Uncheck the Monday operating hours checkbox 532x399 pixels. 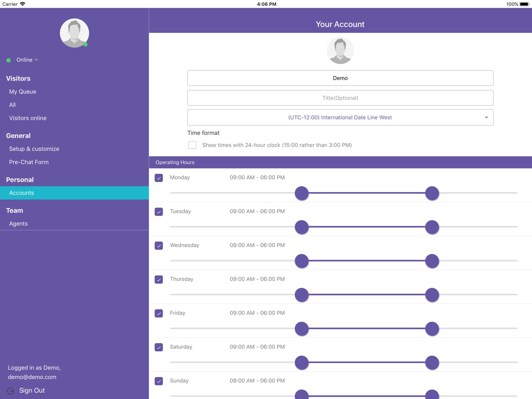pos(159,178)
